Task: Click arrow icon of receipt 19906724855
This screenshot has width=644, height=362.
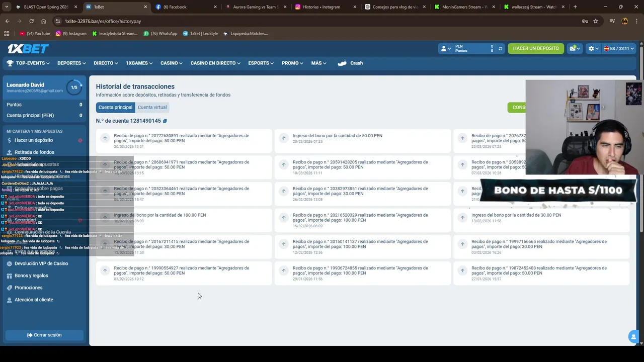Action: pyautogui.click(x=284, y=270)
